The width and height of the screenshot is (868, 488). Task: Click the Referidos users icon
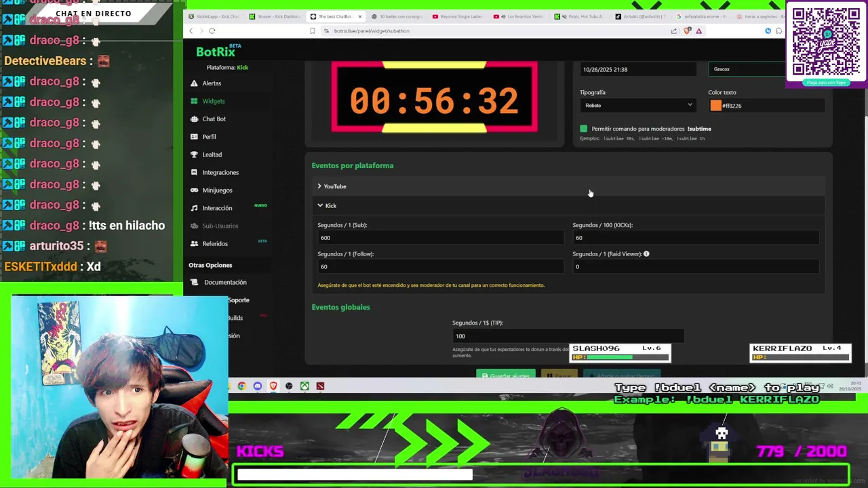(x=195, y=243)
